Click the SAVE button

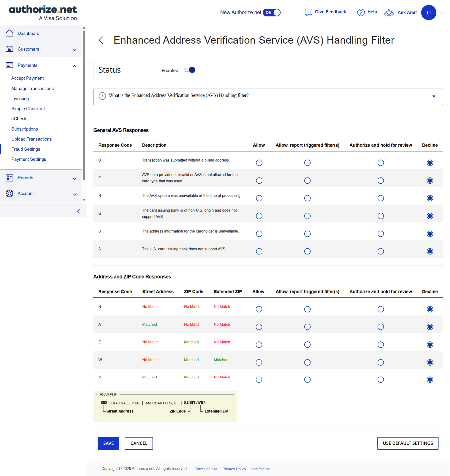pos(109,443)
